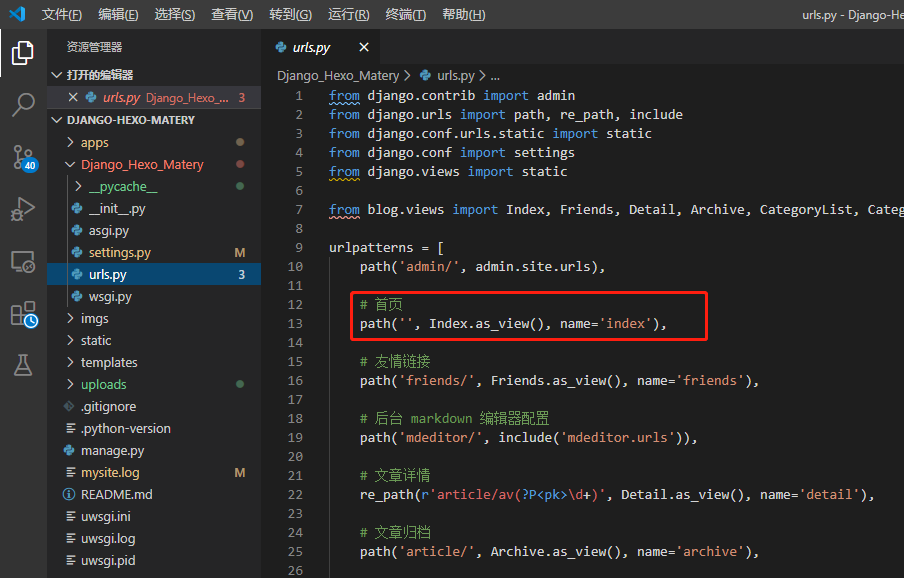Open the 帮助(H) menu
Viewport: 904px width, 578px height.
coord(464,14)
